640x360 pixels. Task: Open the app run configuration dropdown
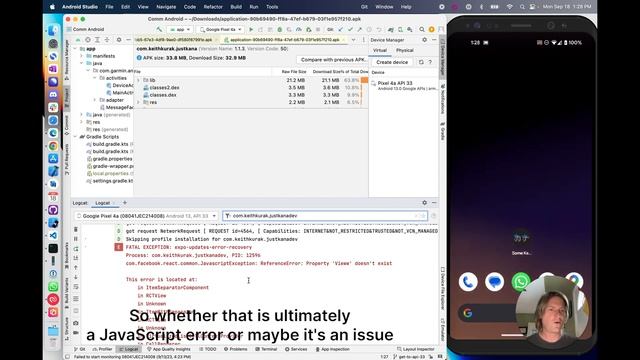coord(180,29)
